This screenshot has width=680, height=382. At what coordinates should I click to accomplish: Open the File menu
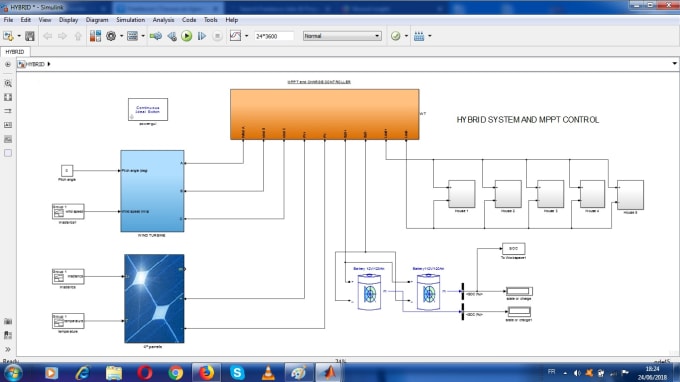8,20
